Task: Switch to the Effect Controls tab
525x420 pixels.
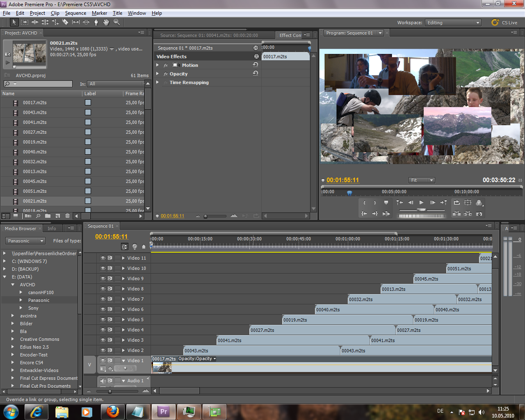Action: (290, 35)
